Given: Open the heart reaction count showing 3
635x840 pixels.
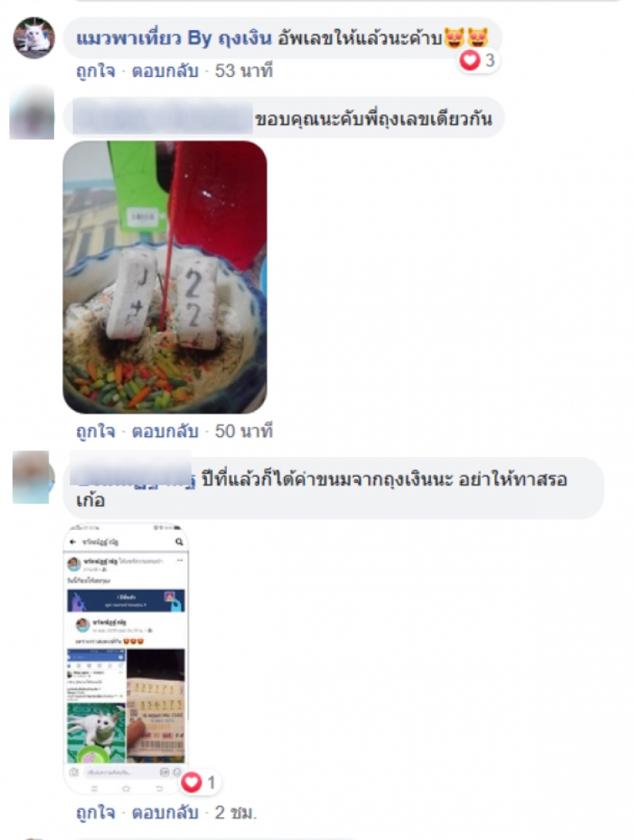Looking at the screenshot, I should 478,60.
